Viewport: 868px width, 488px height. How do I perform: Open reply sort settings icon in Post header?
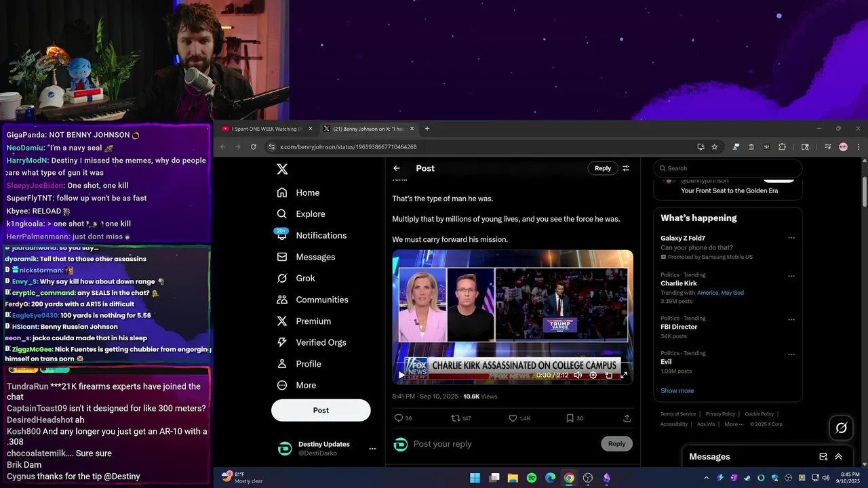point(626,168)
